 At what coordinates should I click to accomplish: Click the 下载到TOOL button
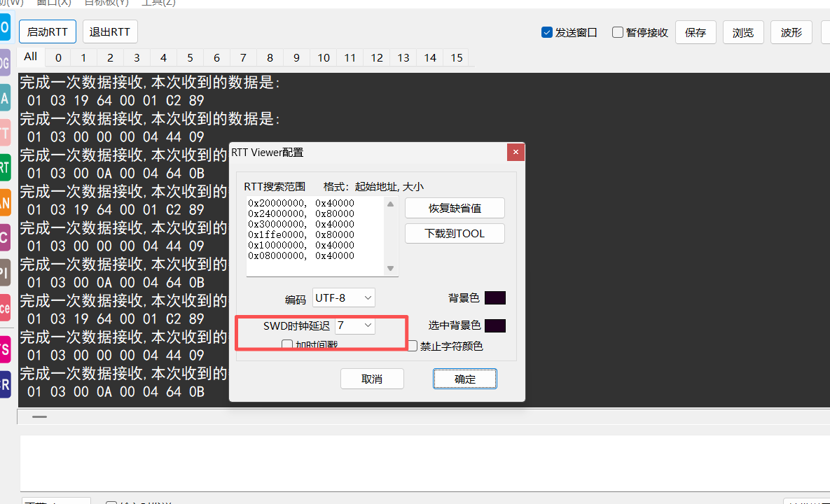click(x=455, y=233)
